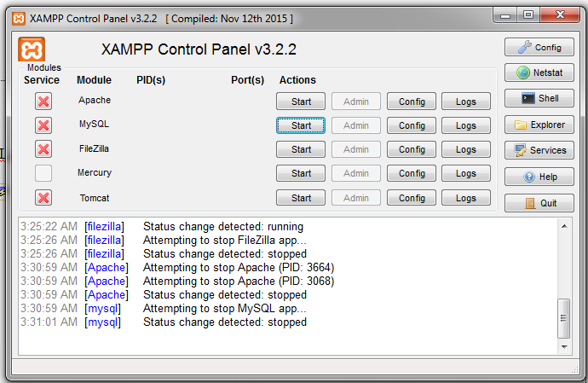Toggle the FileZilla service install checkbox

point(43,149)
